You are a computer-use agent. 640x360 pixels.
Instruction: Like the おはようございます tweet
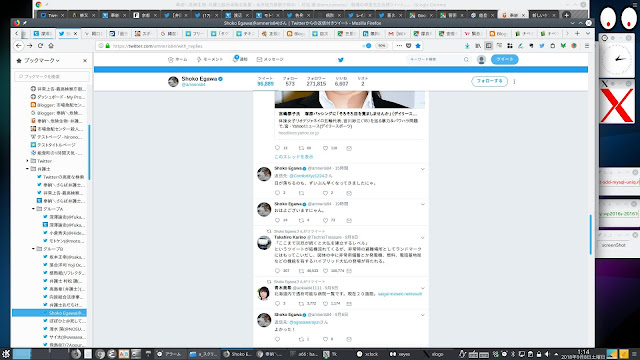(x=325, y=220)
